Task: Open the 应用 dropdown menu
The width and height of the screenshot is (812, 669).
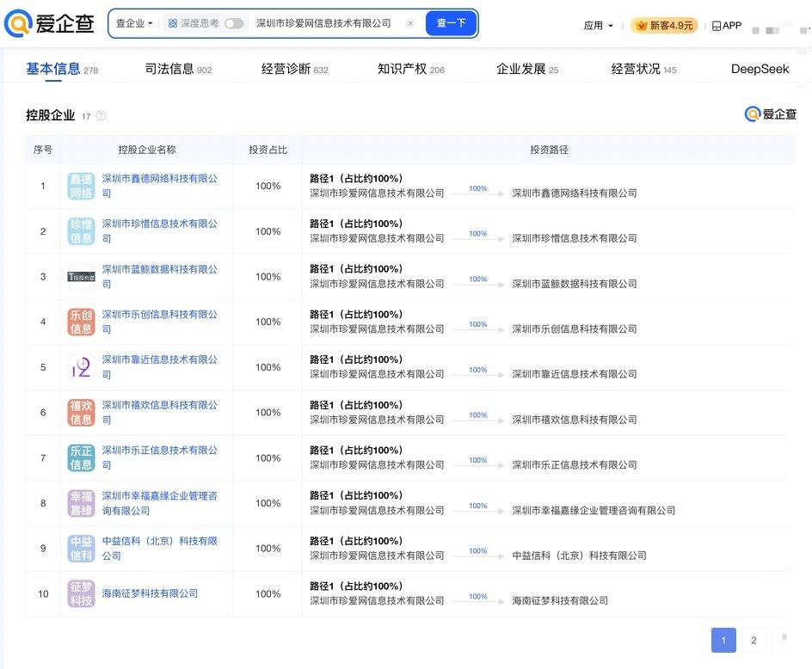Action: 599,26
